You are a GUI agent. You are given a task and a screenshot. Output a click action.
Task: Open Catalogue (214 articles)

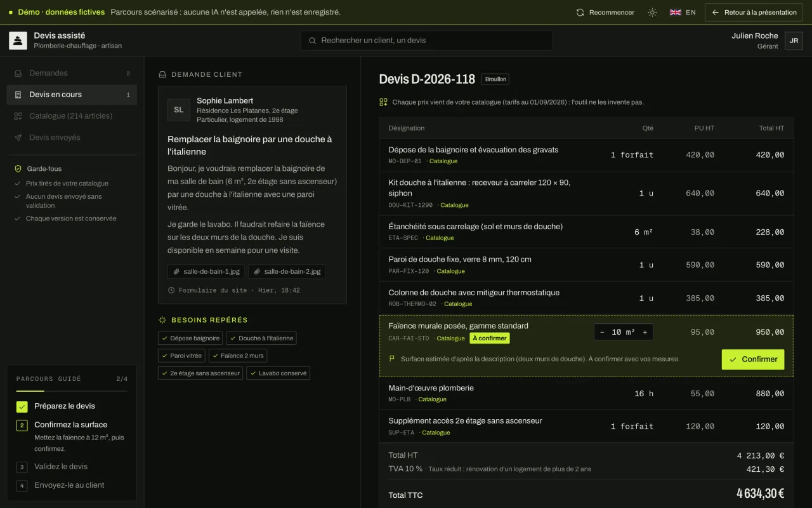tap(72, 116)
